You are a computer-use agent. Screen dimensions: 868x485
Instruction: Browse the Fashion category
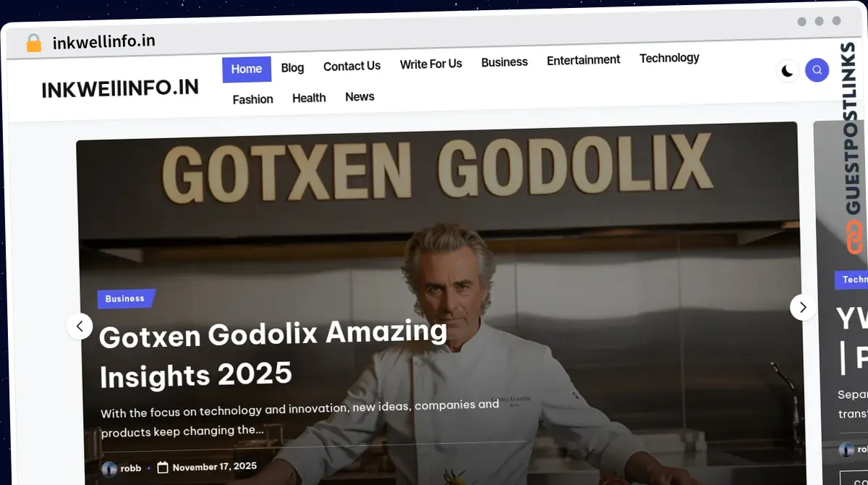pos(252,99)
